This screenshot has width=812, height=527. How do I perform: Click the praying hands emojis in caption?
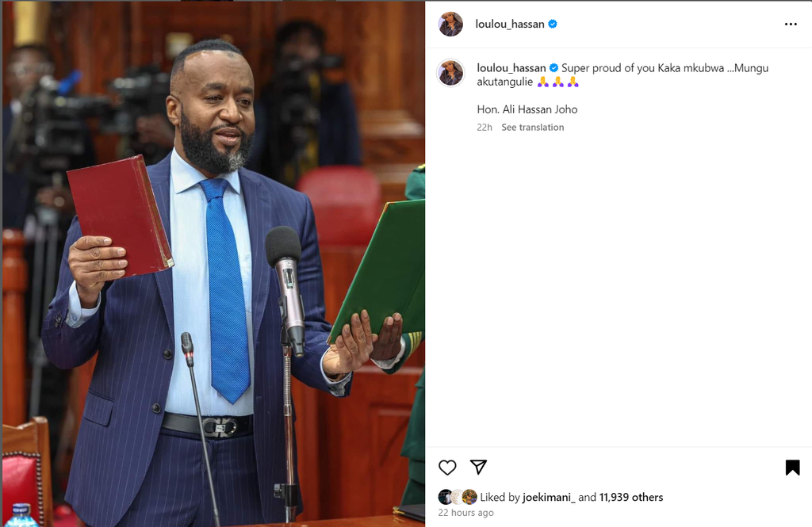tap(557, 82)
